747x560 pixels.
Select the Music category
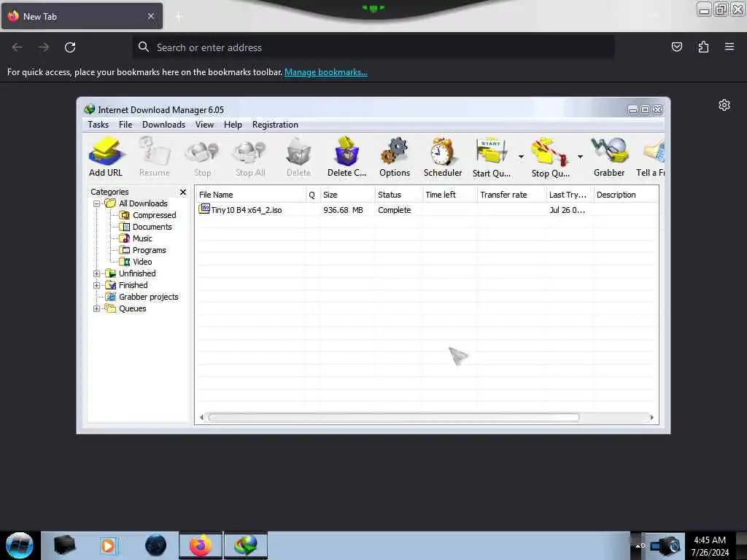pyautogui.click(x=142, y=238)
